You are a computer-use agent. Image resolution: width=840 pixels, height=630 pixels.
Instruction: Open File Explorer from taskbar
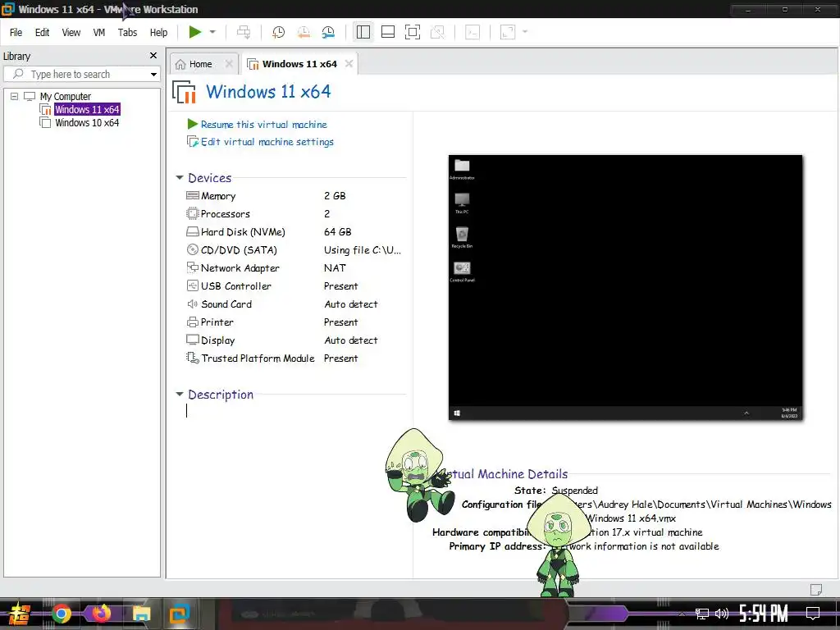141,614
